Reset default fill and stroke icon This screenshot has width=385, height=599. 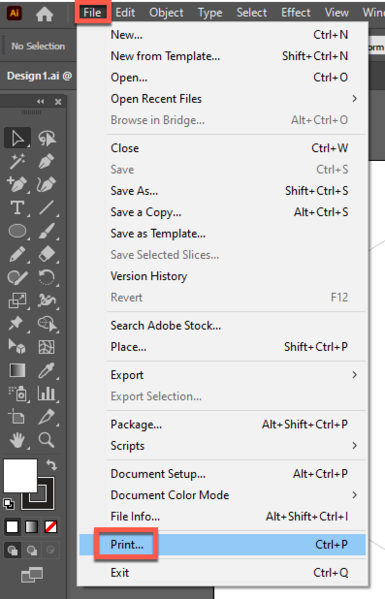(x=9, y=504)
